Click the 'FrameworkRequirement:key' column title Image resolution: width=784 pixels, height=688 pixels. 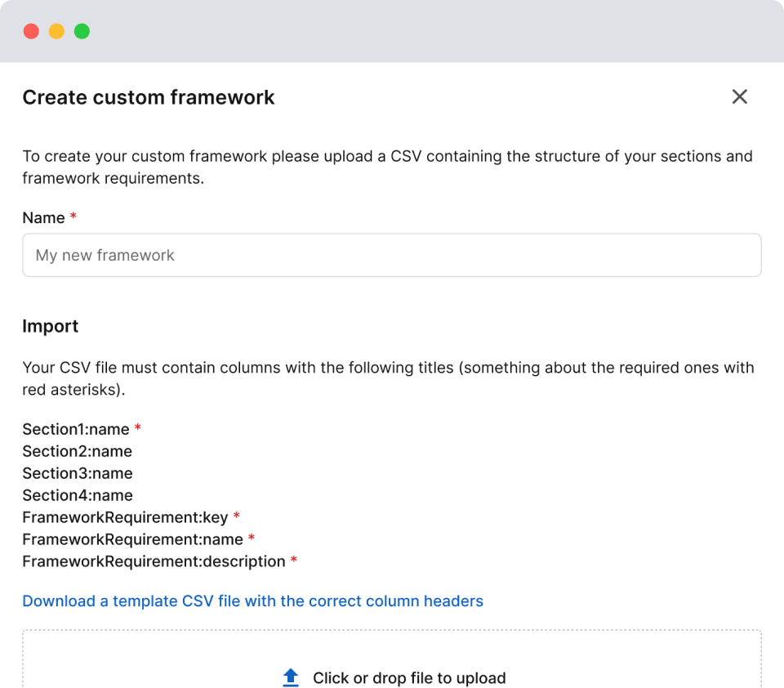point(125,517)
